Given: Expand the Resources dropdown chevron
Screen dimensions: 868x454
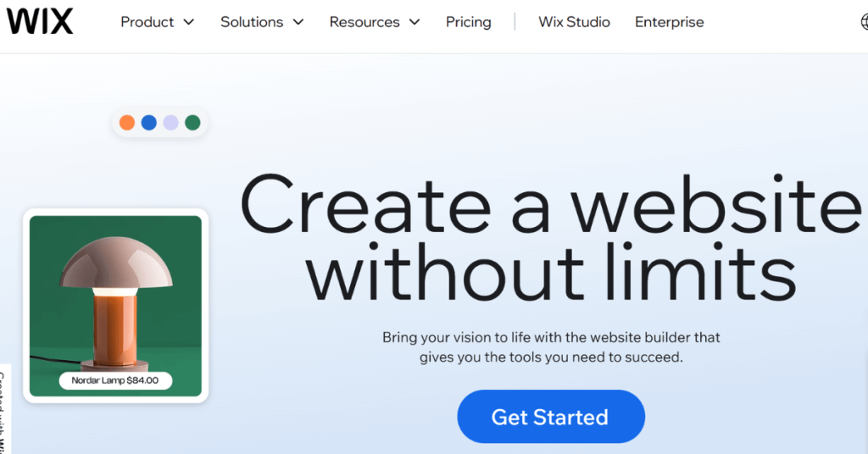Looking at the screenshot, I should (x=415, y=22).
